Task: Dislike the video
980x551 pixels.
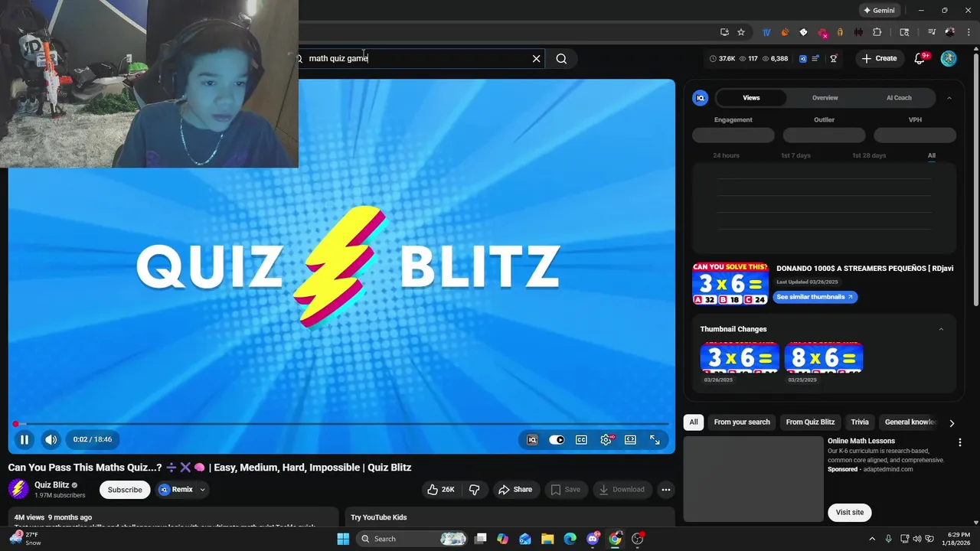Action: click(474, 490)
